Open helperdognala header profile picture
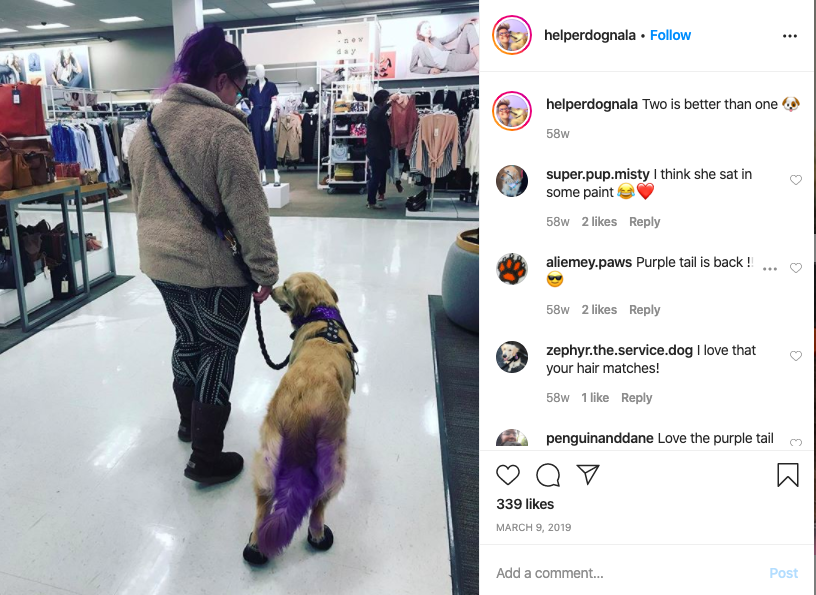This screenshot has width=816, height=595. tap(512, 35)
